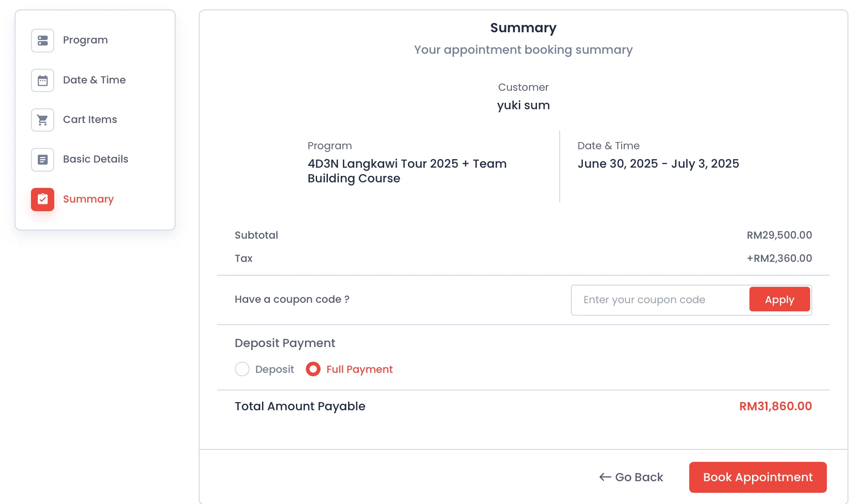857x504 pixels.
Task: Open the Program step label
Action: (x=85, y=40)
